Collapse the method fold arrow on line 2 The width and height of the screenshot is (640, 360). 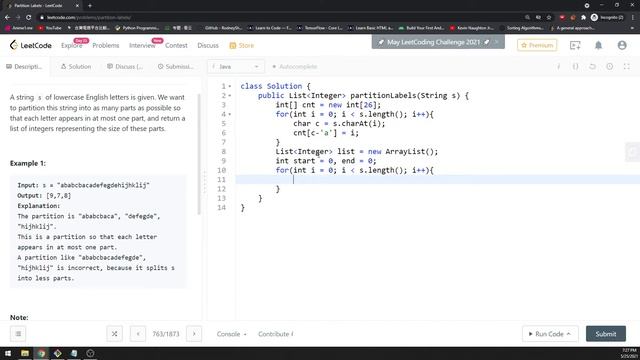click(x=230, y=96)
